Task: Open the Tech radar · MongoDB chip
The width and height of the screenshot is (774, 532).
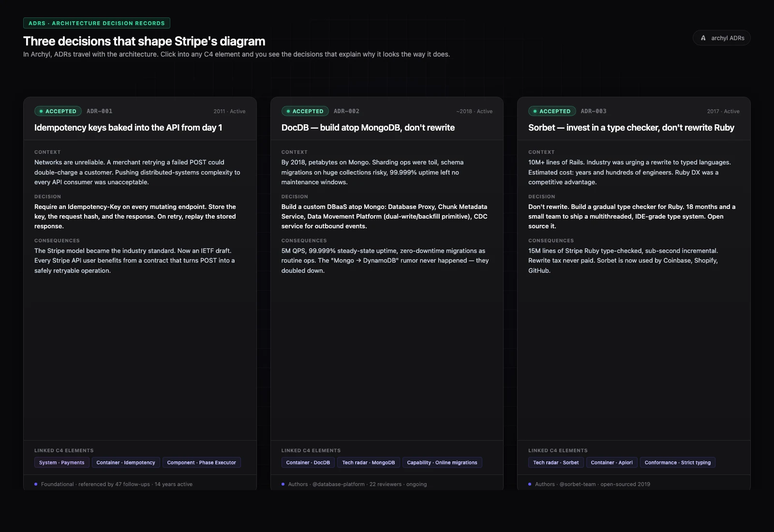Action: click(369, 463)
